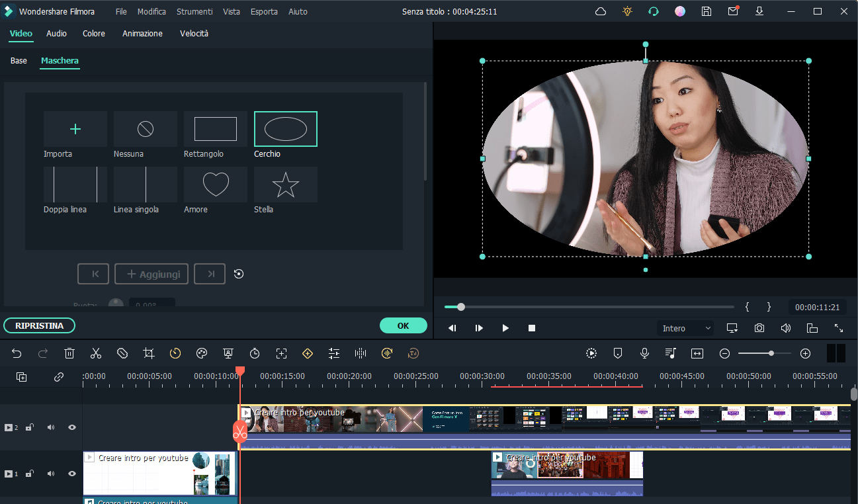Adjust the timeline zoom slider
The height and width of the screenshot is (504, 858).
coord(765,354)
